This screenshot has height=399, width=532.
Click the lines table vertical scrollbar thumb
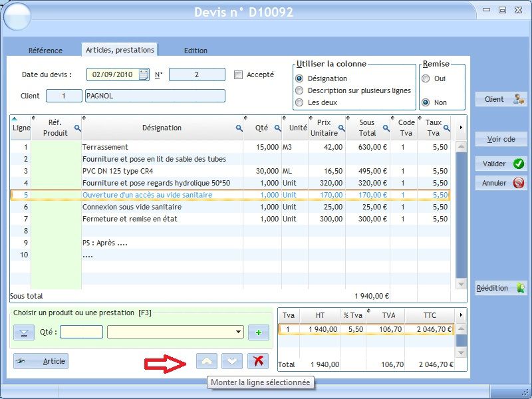461,214
